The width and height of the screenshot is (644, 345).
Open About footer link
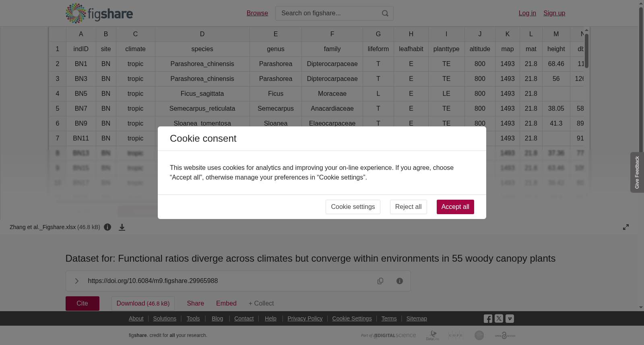click(136, 318)
